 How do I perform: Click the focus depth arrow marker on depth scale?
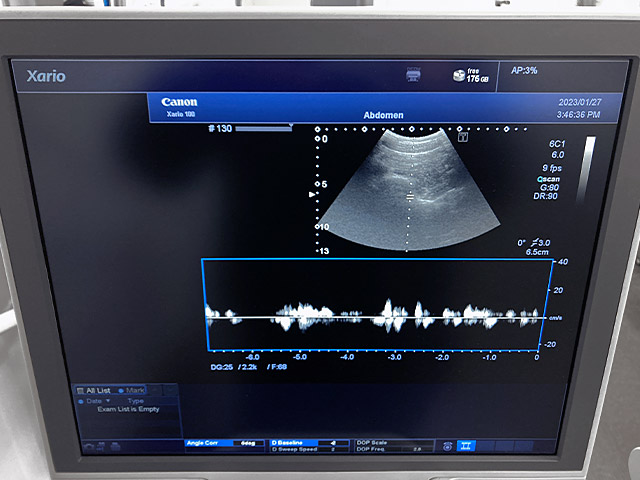point(312,195)
